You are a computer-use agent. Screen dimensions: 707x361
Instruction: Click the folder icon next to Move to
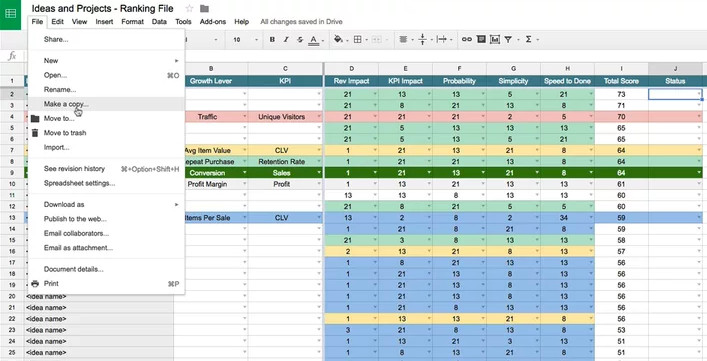(x=35, y=119)
